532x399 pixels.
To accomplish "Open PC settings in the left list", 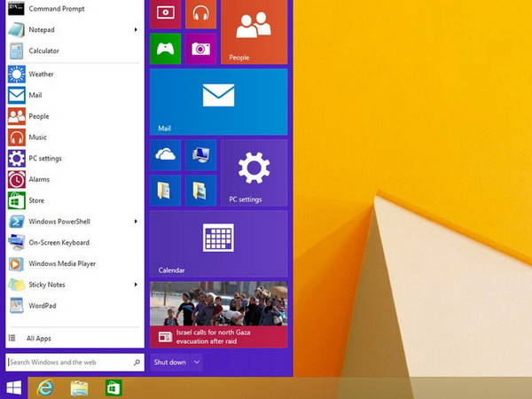I will (x=74, y=158).
